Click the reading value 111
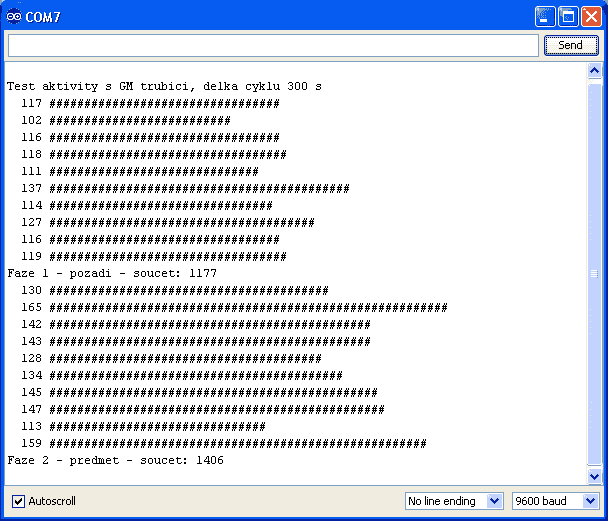 click(31, 171)
